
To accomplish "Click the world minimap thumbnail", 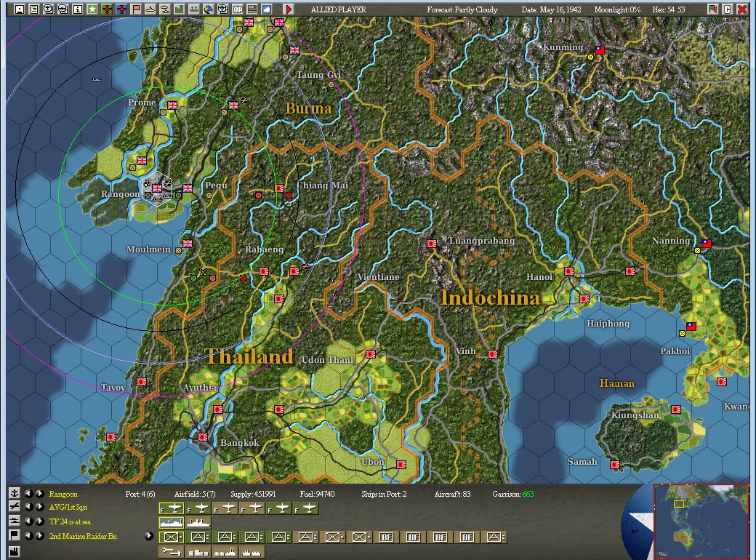I will (x=701, y=521).
